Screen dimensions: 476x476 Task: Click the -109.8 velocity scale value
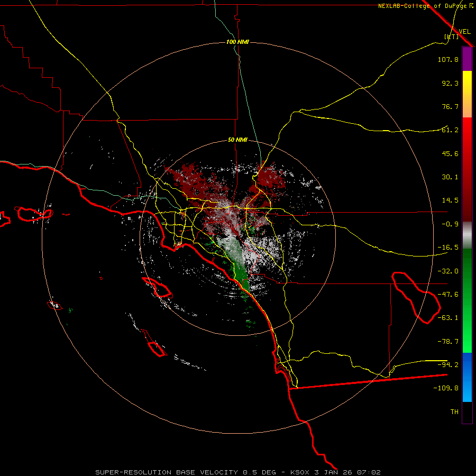point(446,388)
